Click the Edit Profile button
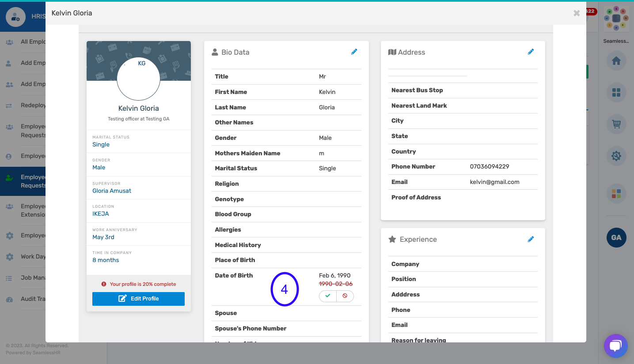 click(x=138, y=299)
